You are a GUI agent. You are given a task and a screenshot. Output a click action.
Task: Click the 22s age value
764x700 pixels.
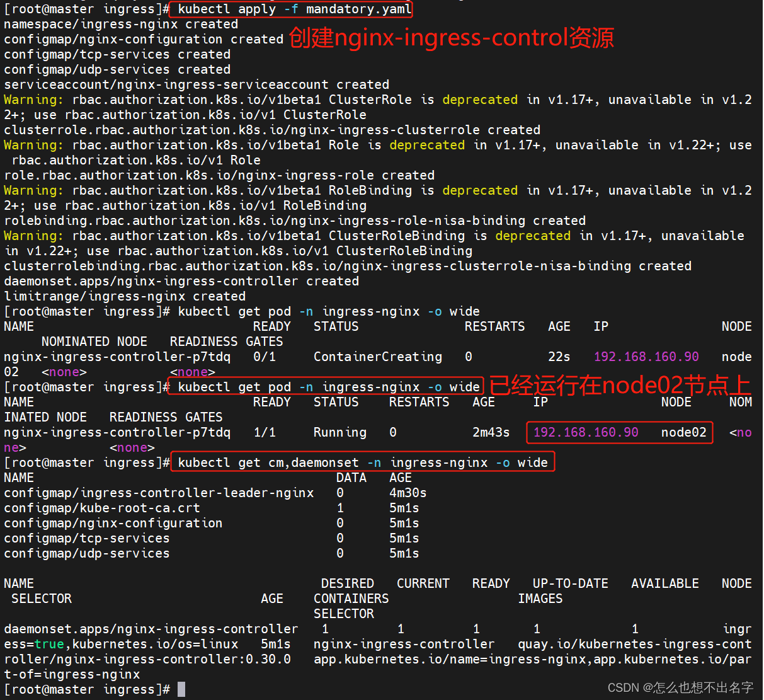[x=559, y=357]
